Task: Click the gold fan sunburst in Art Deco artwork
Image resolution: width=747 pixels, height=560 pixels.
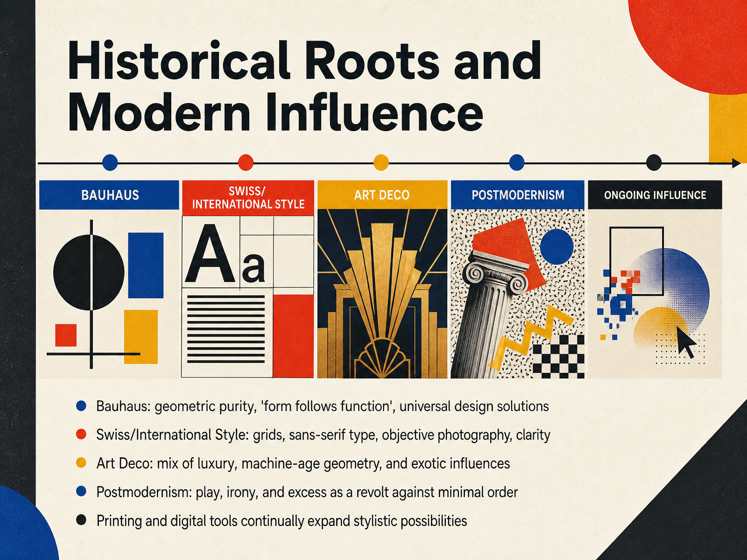Action: [x=382, y=280]
